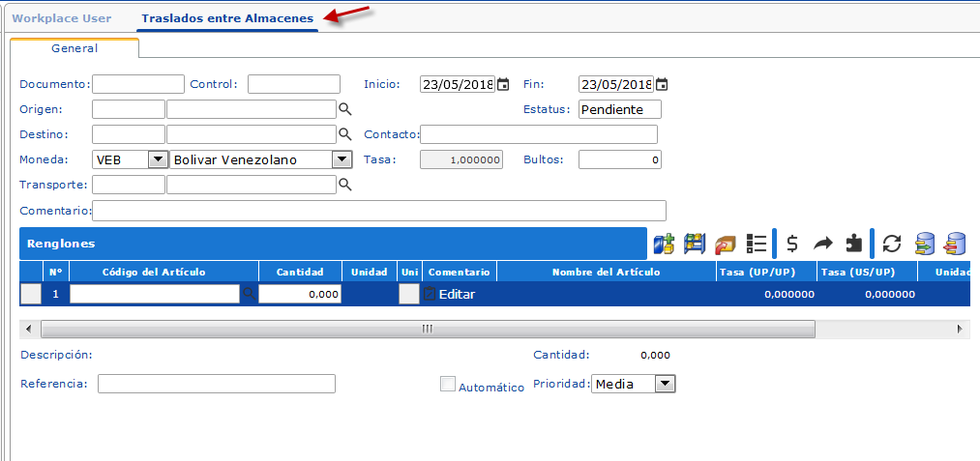980x461 pixels.
Task: Click the list view icon in Renglones toolbar
Action: pyautogui.click(x=757, y=244)
